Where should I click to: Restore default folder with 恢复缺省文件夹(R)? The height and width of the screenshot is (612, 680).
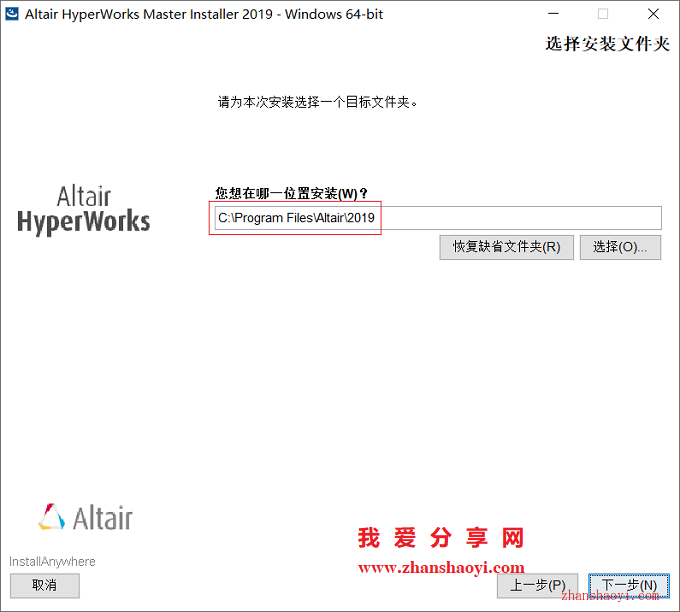click(507, 247)
